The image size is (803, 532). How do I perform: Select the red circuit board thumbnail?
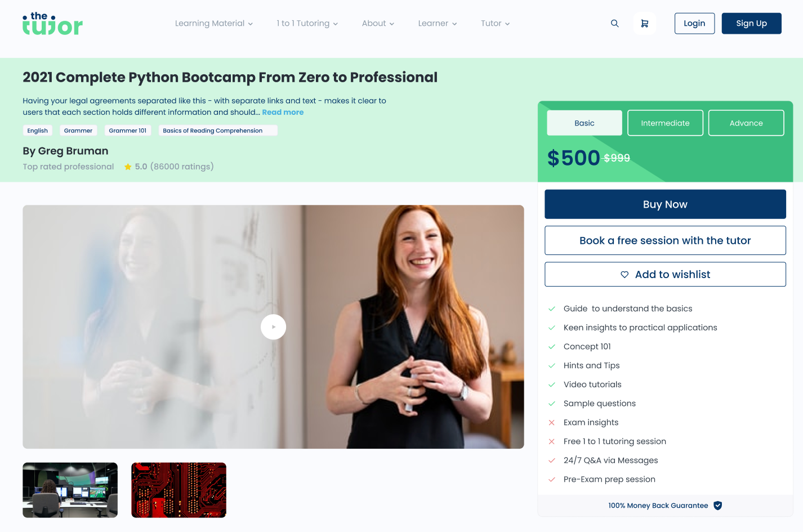pos(179,490)
